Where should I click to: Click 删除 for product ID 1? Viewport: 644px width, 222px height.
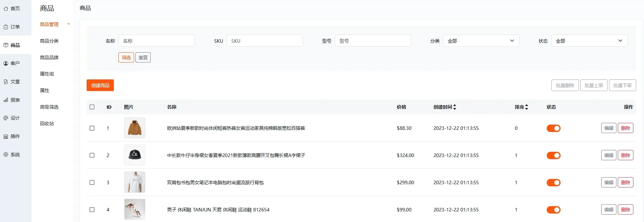click(x=626, y=128)
